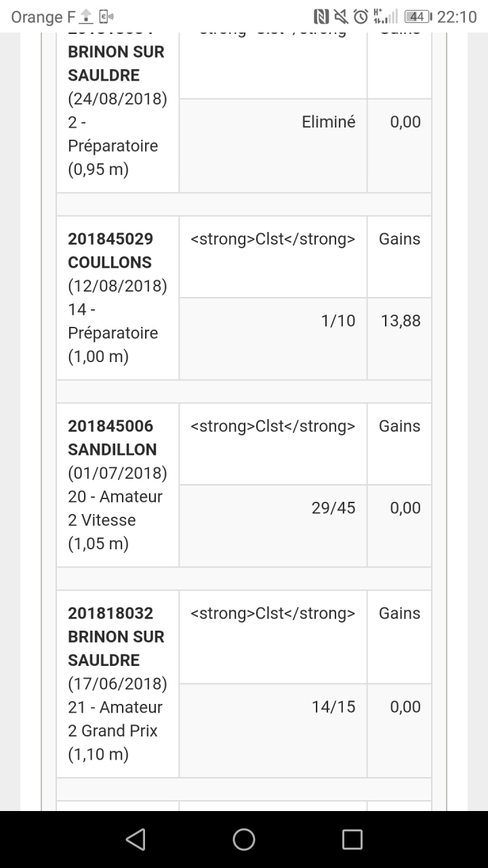Tap Clst header in SANDILLON table
The width and height of the screenshot is (488, 868).
point(272,427)
